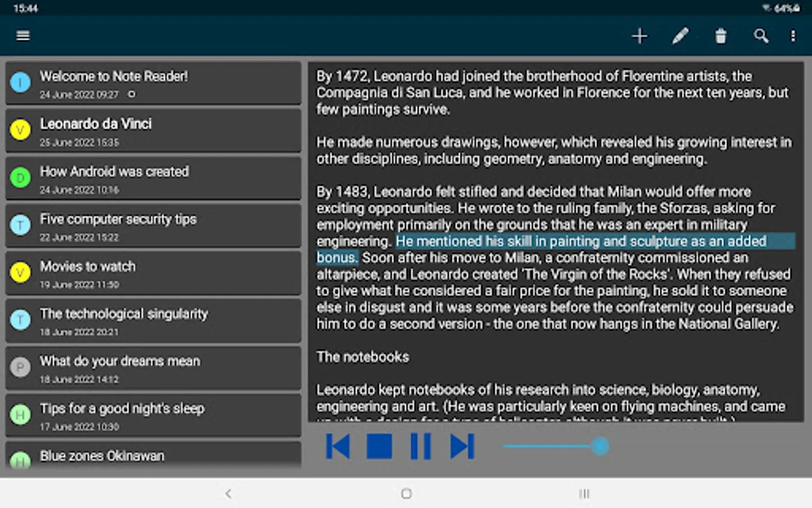Open the 'How Android was created' note
Screen dimensions: 812x508
[153, 178]
